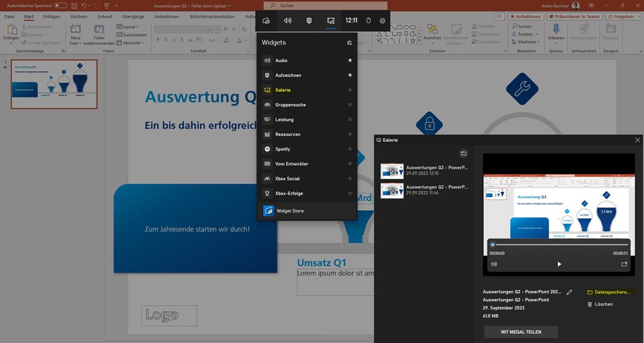Play the video in the Galerie preview

coord(559,264)
